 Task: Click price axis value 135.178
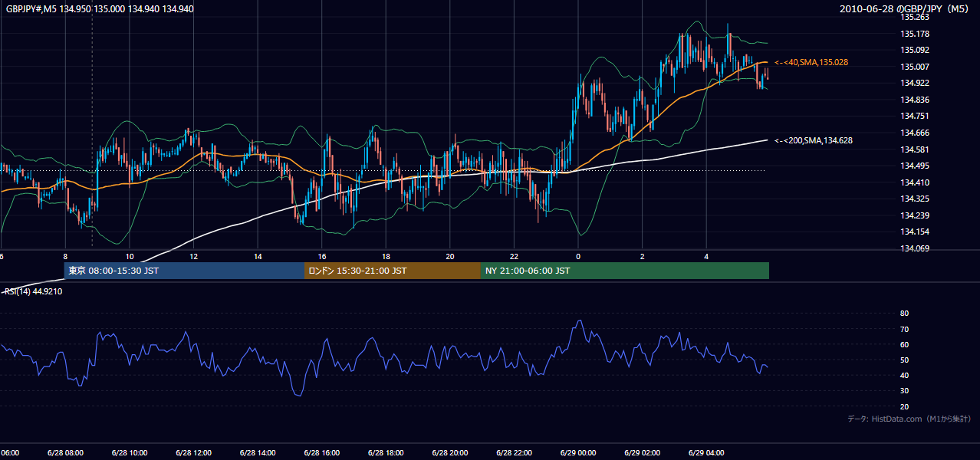click(x=915, y=34)
